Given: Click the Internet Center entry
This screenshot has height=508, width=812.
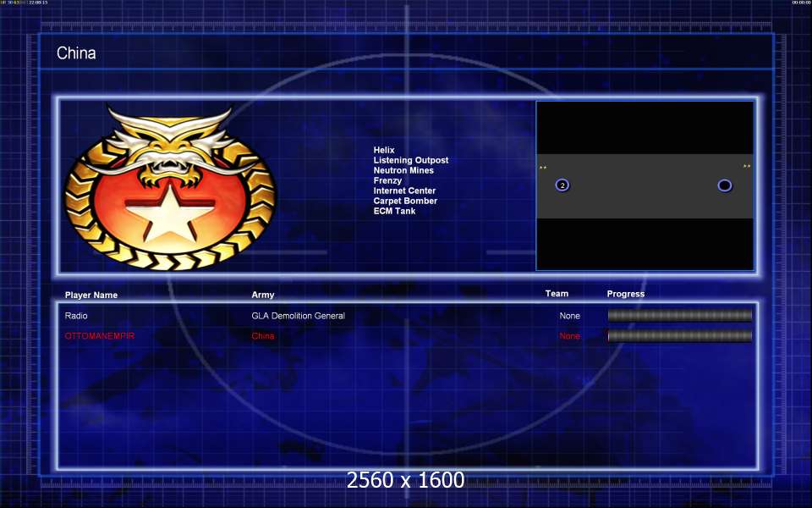Looking at the screenshot, I should 404,190.
